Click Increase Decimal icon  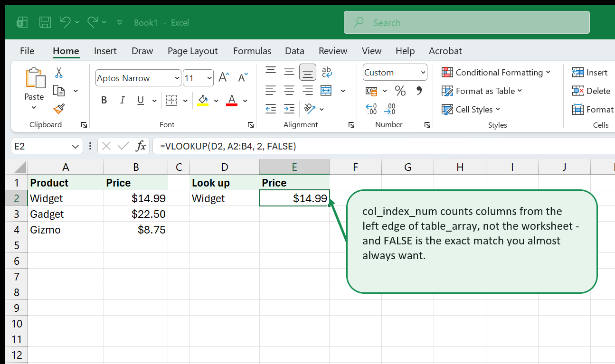pyautogui.click(x=371, y=109)
